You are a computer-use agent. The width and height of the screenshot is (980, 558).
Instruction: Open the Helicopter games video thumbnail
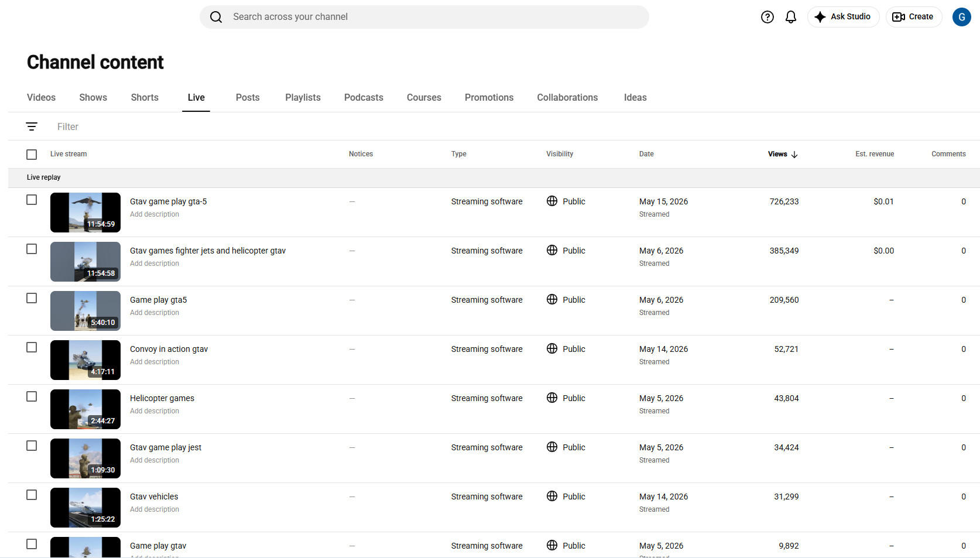pos(85,409)
